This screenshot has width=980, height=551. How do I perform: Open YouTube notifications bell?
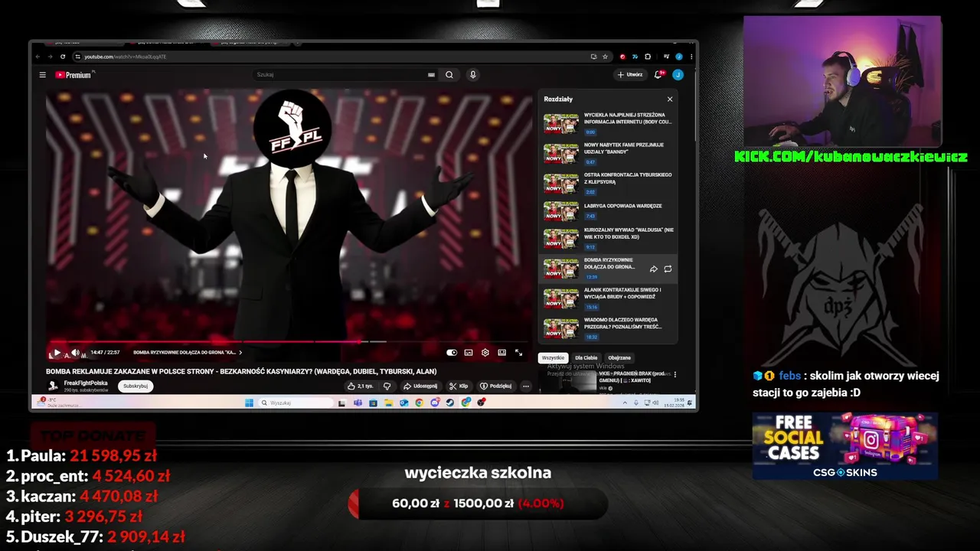(x=658, y=75)
